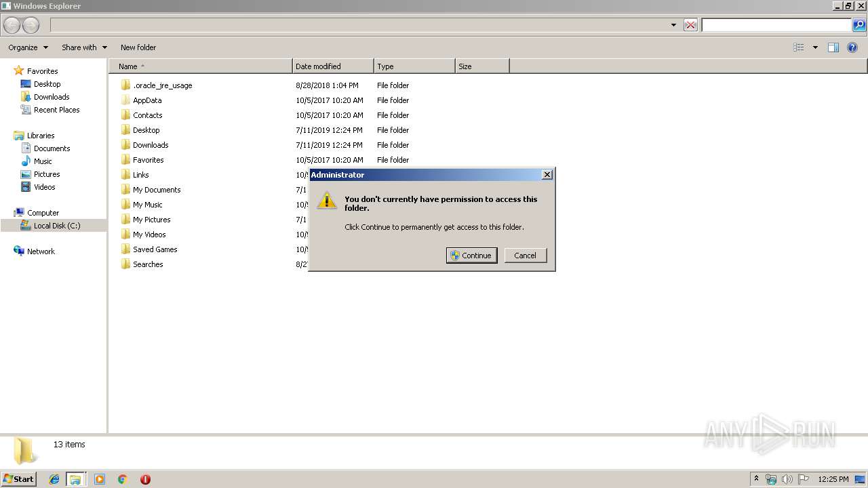Sort by Size column header

[482, 66]
